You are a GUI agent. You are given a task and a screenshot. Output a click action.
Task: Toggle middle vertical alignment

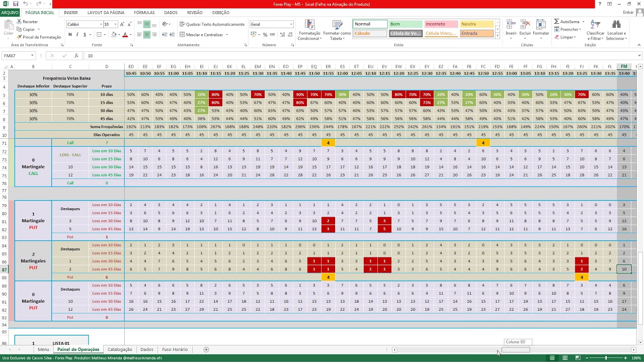147,24
